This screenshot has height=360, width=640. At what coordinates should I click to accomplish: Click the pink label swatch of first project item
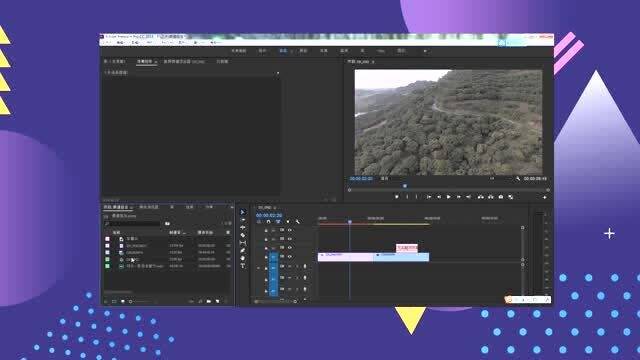pyautogui.click(x=107, y=239)
